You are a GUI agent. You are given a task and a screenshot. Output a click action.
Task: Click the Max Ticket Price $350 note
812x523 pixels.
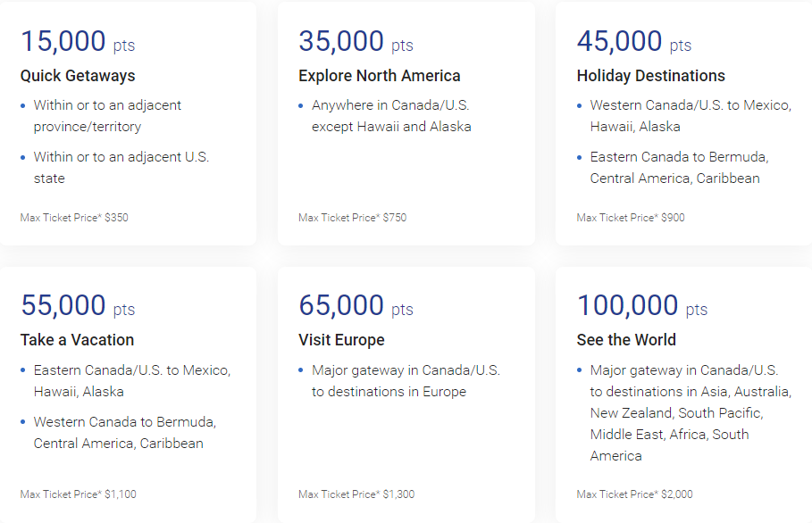pyautogui.click(x=74, y=218)
